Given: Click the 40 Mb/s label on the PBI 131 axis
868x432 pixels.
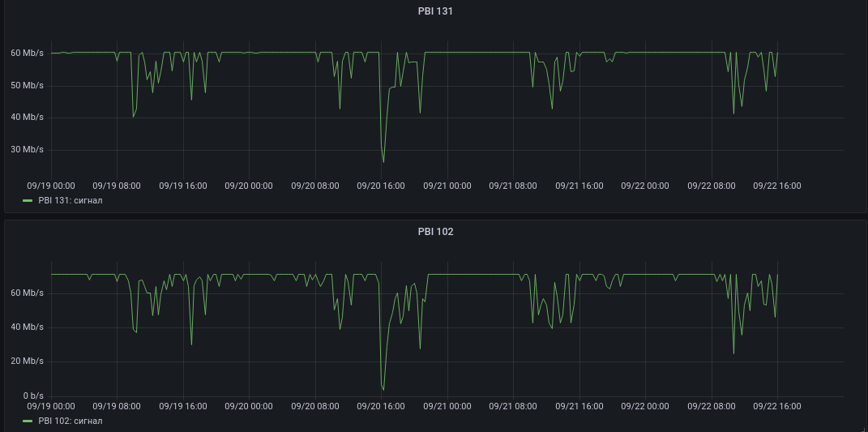Looking at the screenshot, I should coord(27,118).
